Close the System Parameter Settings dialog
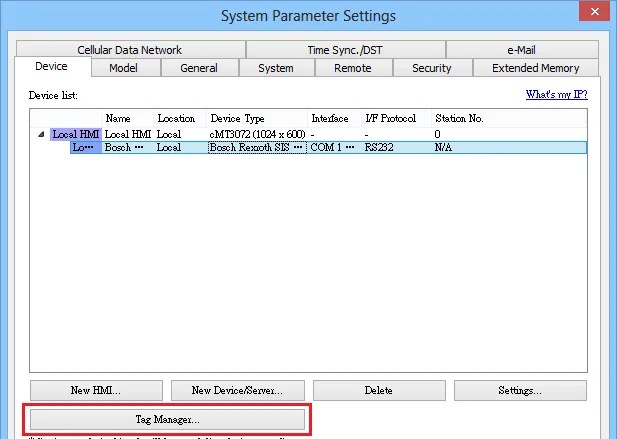Image resolution: width=617 pixels, height=439 pixels. tap(594, 12)
